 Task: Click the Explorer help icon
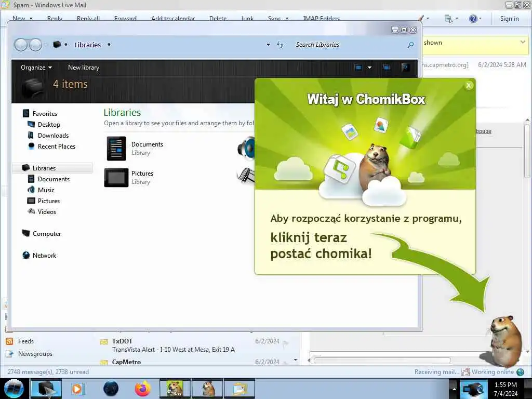[x=405, y=67]
